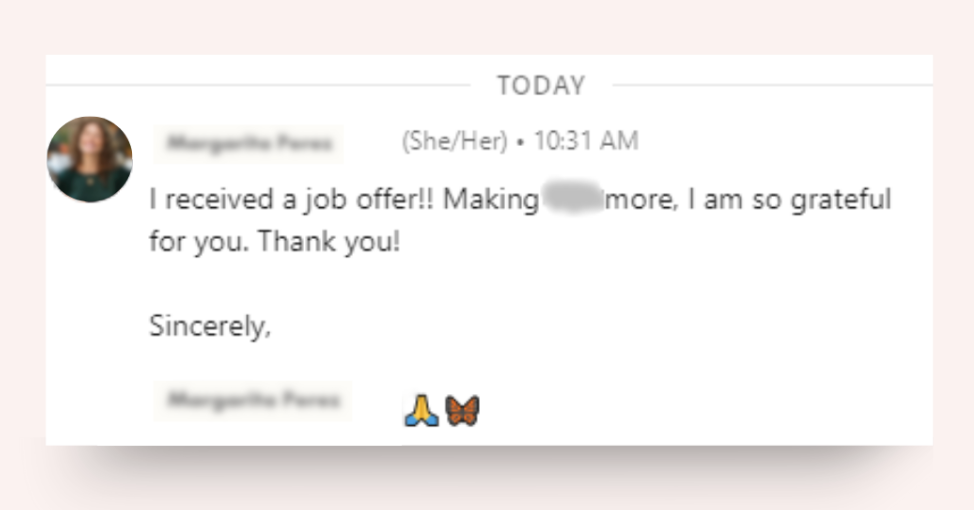Click the blurred signature name below "Sincerely"
This screenshot has height=510, width=974.
click(253, 401)
